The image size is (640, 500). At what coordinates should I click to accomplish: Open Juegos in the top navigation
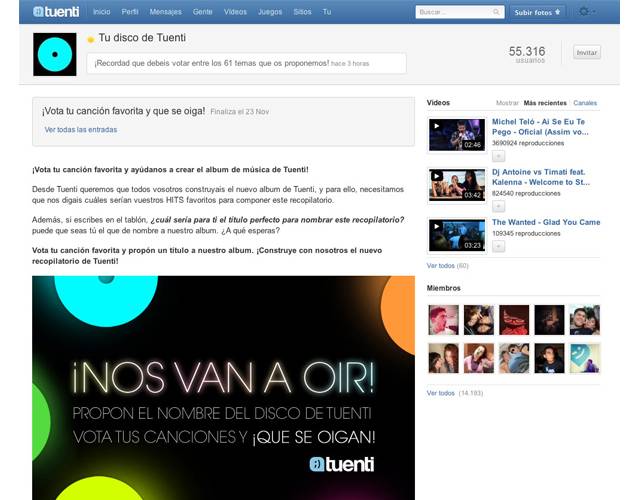point(270,12)
